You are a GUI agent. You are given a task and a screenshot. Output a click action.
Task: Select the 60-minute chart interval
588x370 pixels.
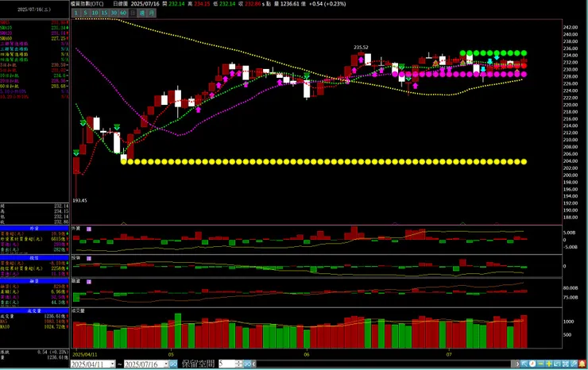[123, 13]
